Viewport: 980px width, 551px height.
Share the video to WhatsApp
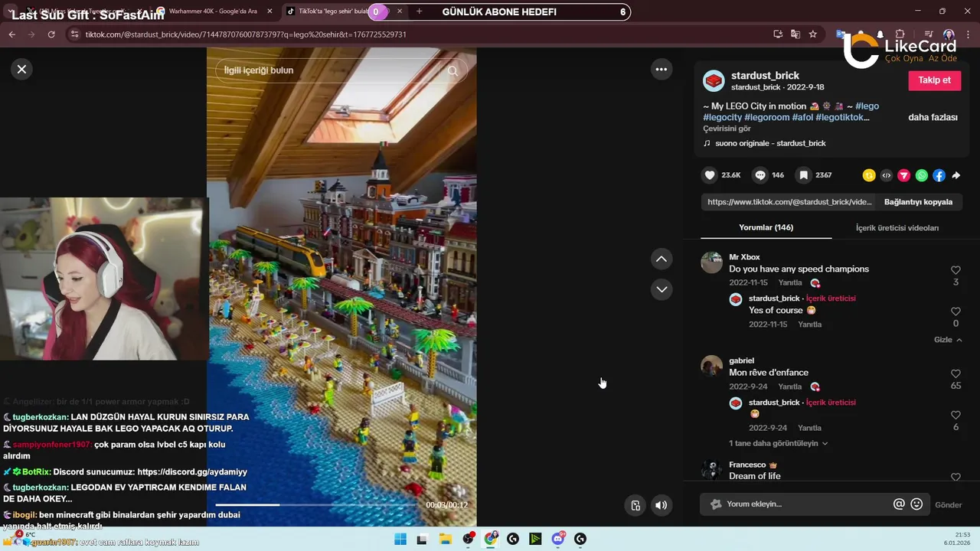pos(921,175)
